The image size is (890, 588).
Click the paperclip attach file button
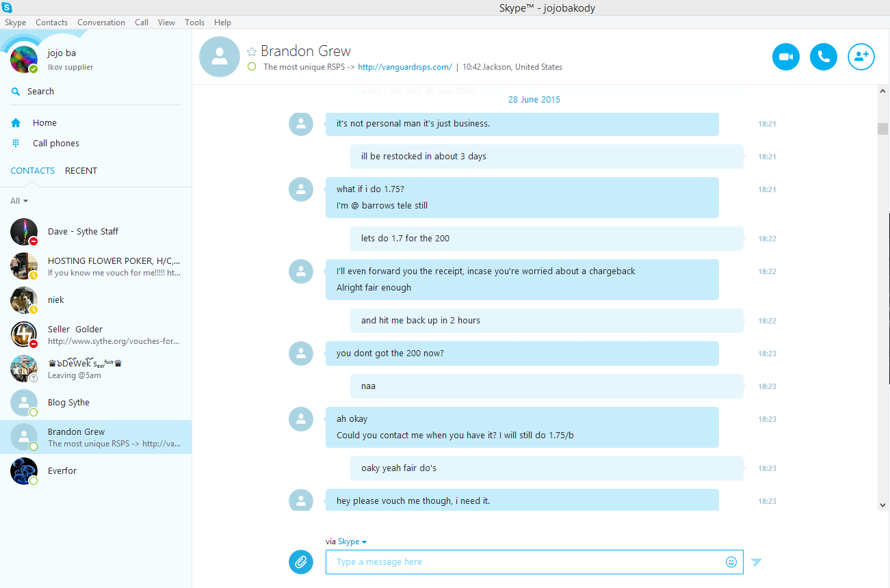300,562
